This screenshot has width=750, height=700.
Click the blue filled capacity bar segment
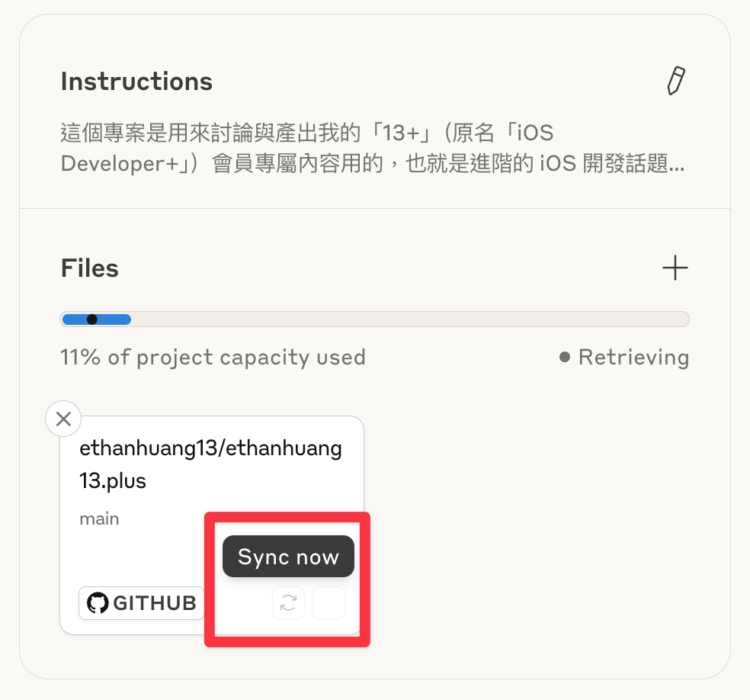97,319
